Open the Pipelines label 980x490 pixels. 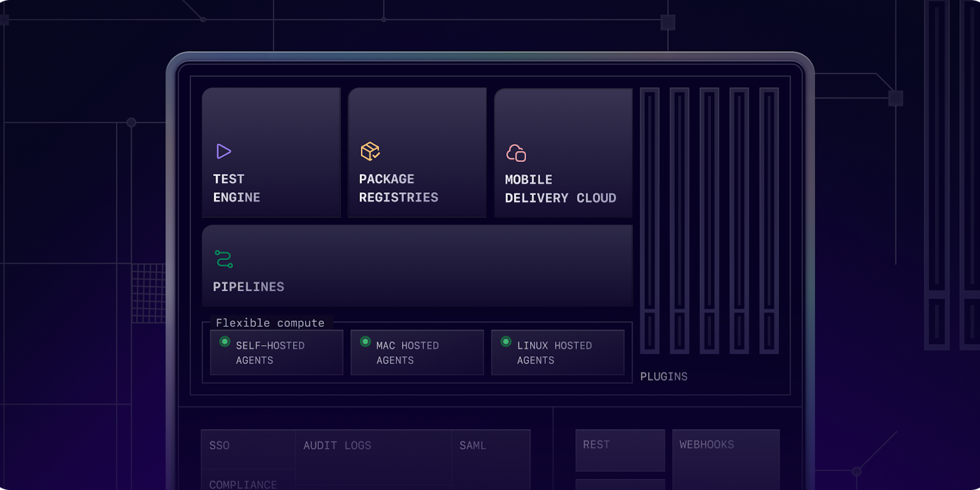point(248,287)
